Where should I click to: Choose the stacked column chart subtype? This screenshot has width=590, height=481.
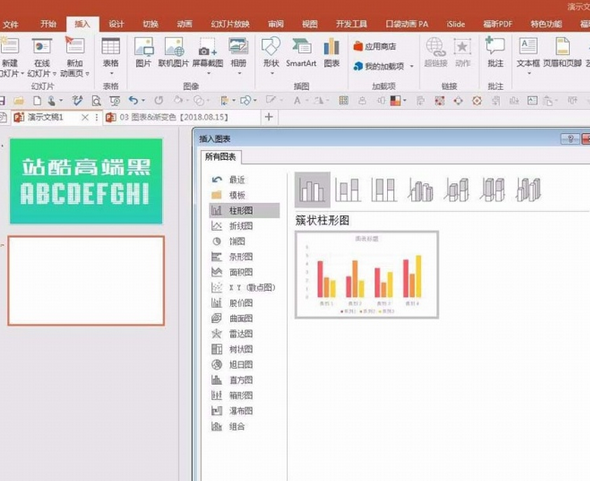(x=348, y=189)
